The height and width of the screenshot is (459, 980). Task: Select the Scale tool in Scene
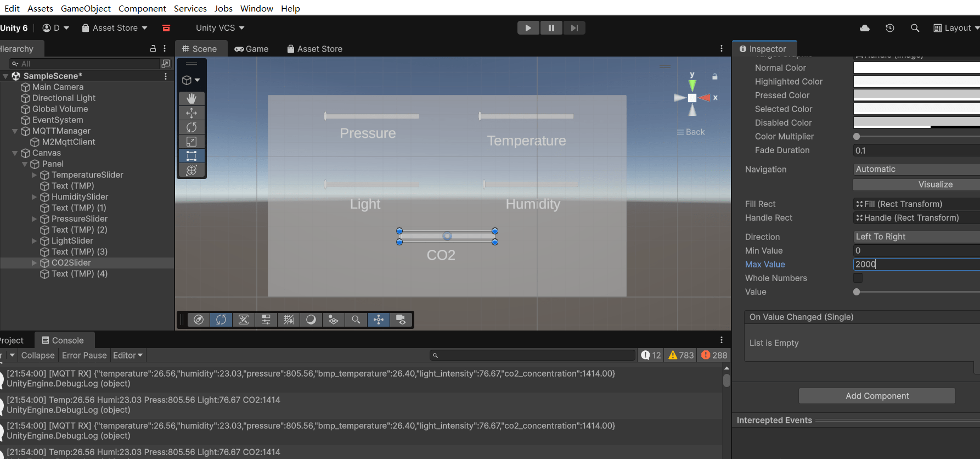[x=192, y=142]
